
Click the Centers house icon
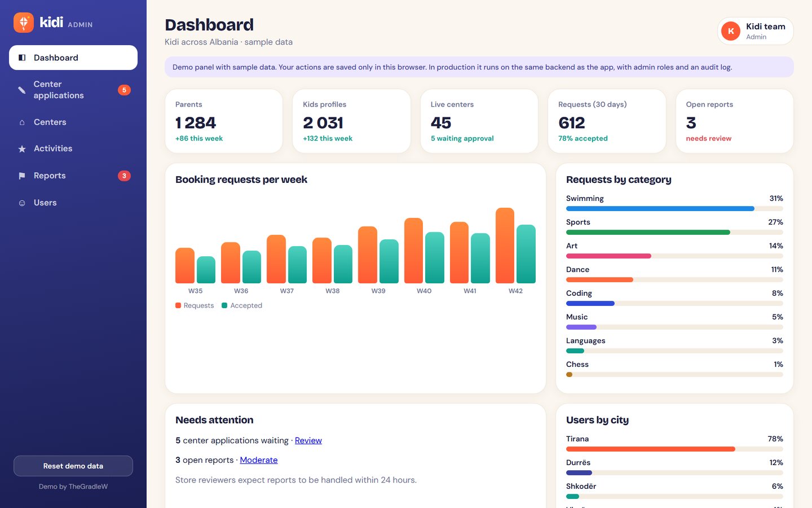pos(22,122)
